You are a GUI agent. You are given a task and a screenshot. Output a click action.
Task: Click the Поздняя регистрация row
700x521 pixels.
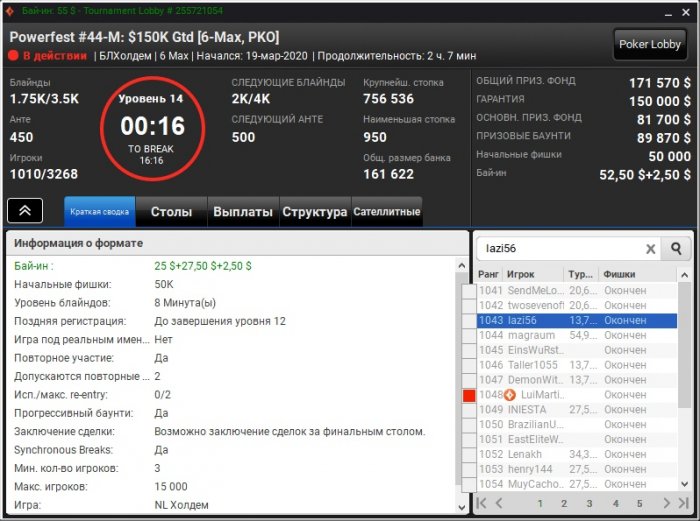click(x=231, y=321)
